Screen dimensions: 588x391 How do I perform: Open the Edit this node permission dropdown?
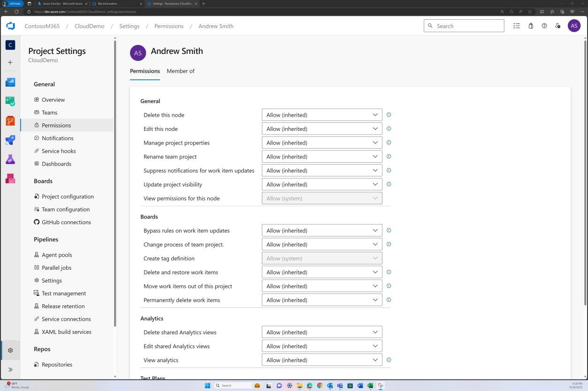(322, 128)
